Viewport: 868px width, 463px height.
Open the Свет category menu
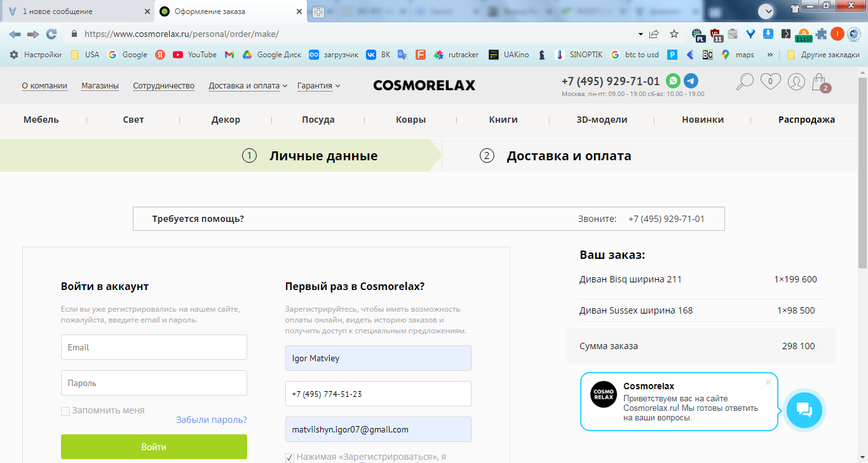click(x=133, y=120)
